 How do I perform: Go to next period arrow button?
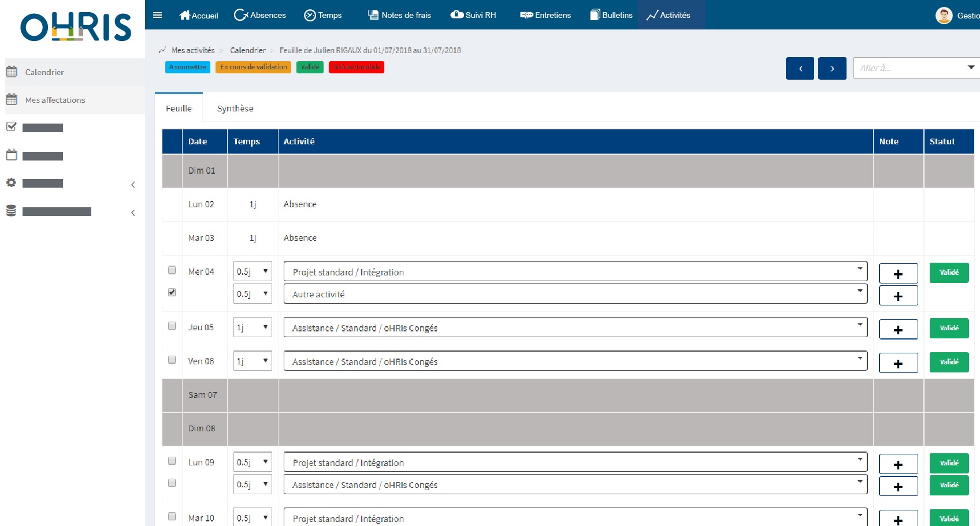pyautogui.click(x=832, y=68)
